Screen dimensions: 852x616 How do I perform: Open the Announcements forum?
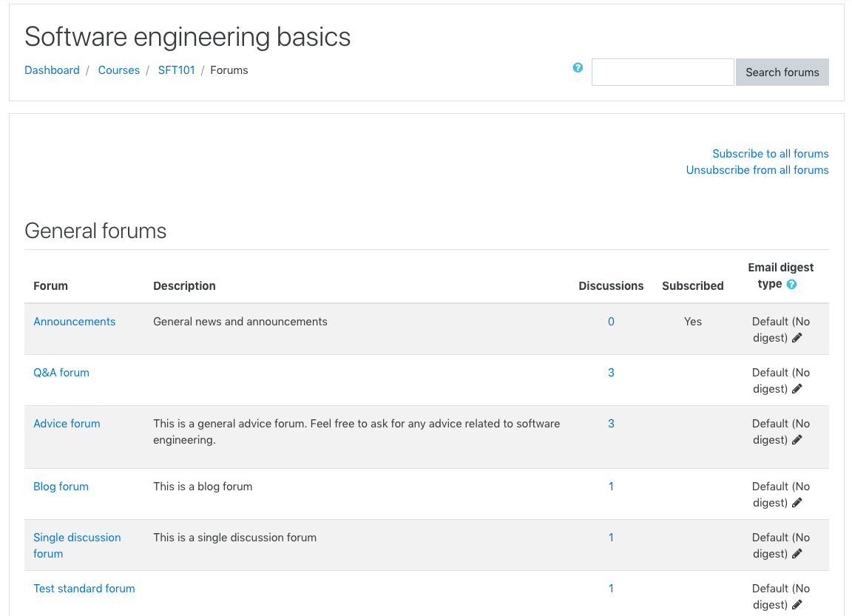[x=75, y=322]
